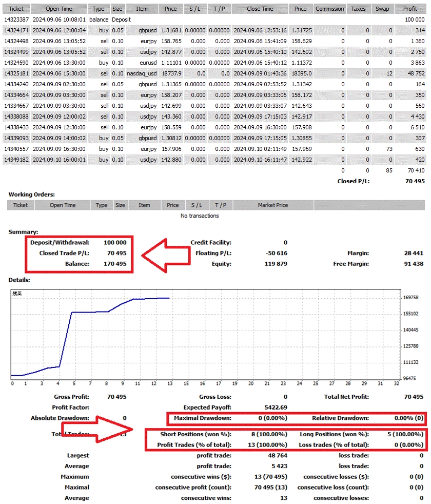Click close time 2024.09.09 01:43:36

pyautogui.click(x=260, y=73)
